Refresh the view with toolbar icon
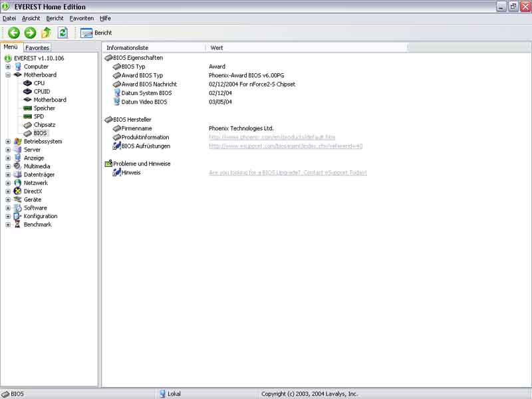Screen dimensions: 532x399 (x=63, y=33)
